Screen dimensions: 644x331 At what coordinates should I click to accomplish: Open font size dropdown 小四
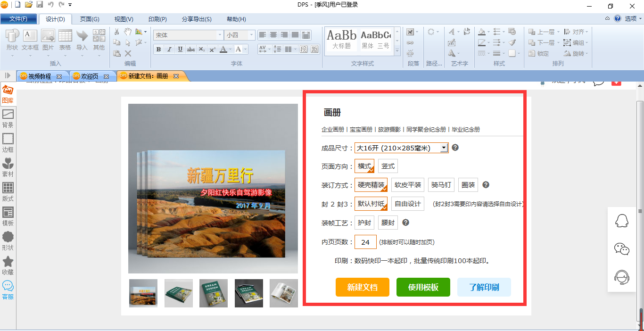tap(252, 35)
